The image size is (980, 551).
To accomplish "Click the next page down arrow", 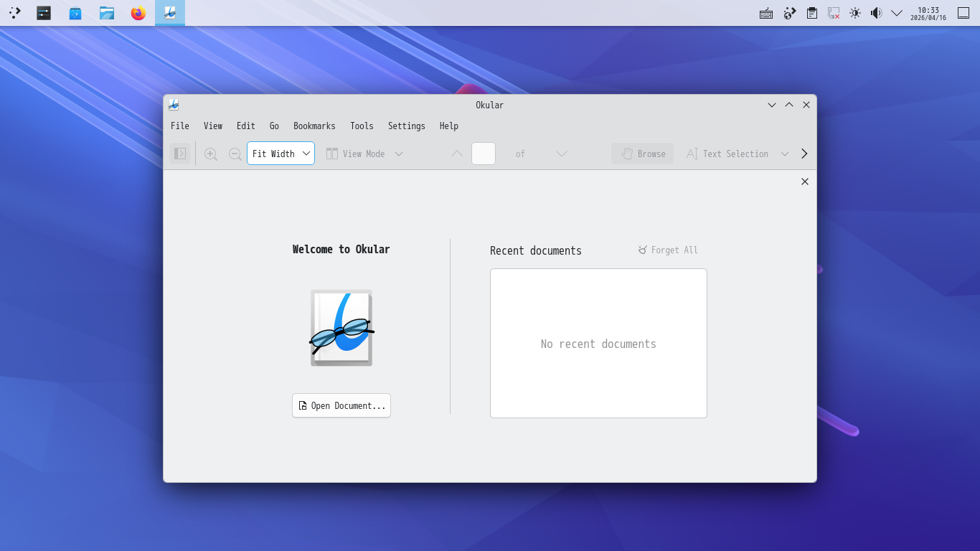I will tap(562, 154).
